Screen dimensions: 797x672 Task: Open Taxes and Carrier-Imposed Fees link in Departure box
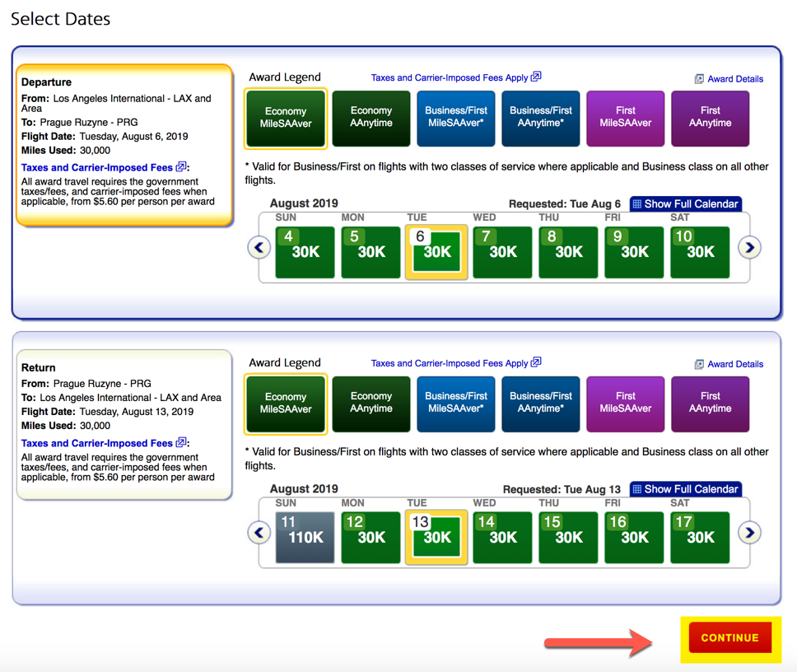(x=105, y=167)
